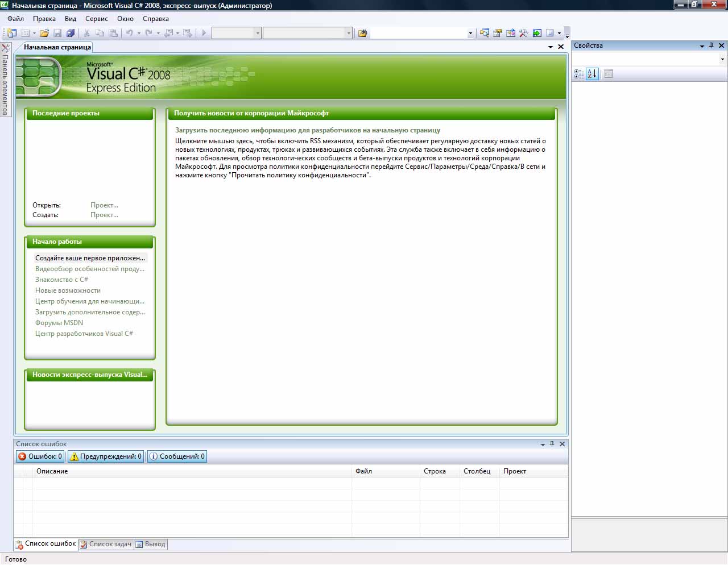Click the New Project toolbar icon
The image size is (728, 565).
[11, 33]
